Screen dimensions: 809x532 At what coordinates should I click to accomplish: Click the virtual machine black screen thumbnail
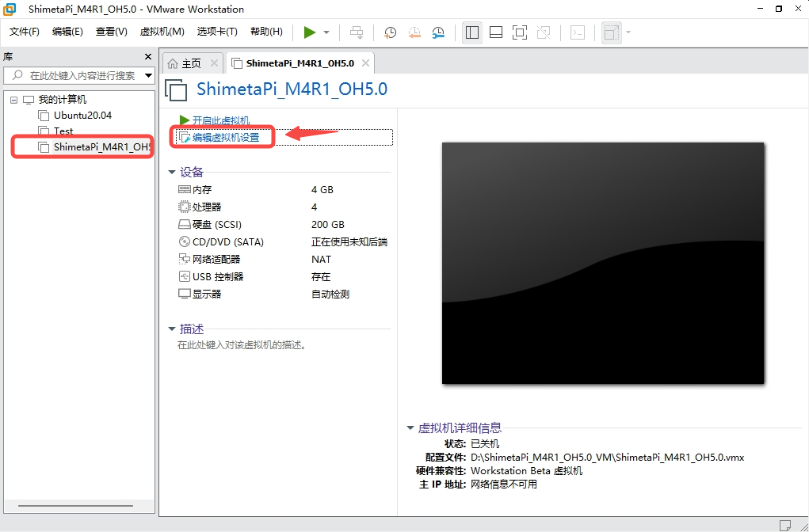[x=603, y=264]
